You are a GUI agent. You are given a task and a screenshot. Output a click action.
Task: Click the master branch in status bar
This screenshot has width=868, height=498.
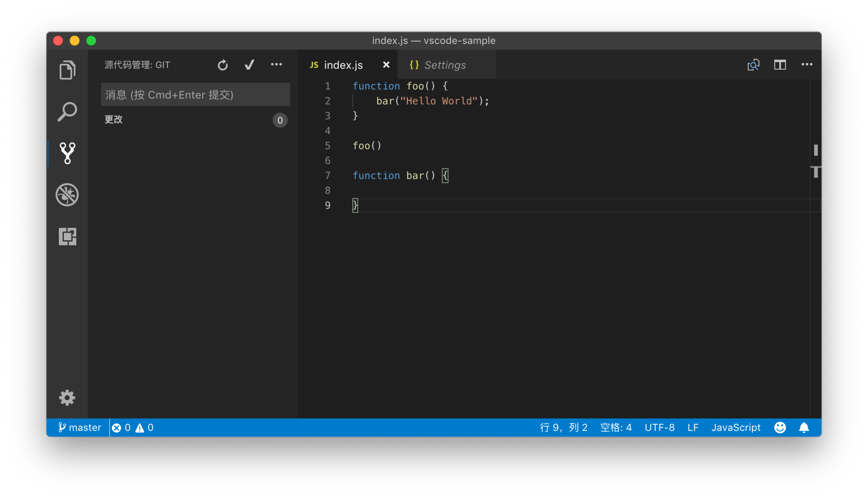pyautogui.click(x=80, y=428)
